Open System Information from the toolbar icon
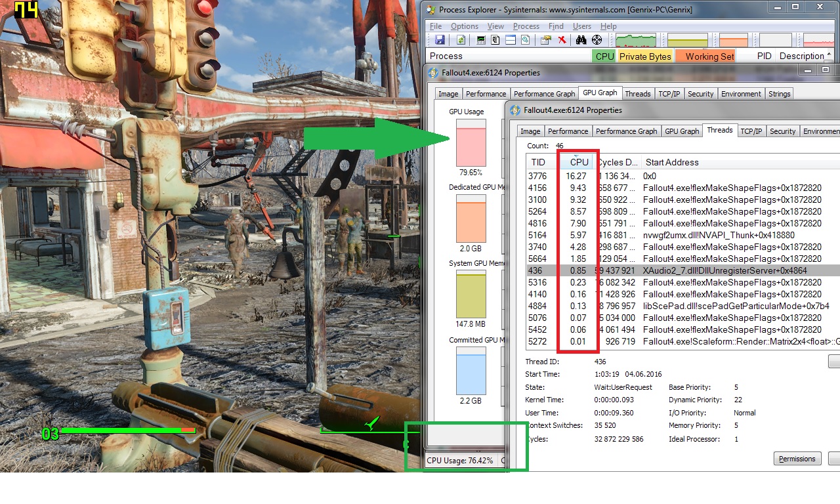The height and width of the screenshot is (504, 840). click(x=482, y=40)
